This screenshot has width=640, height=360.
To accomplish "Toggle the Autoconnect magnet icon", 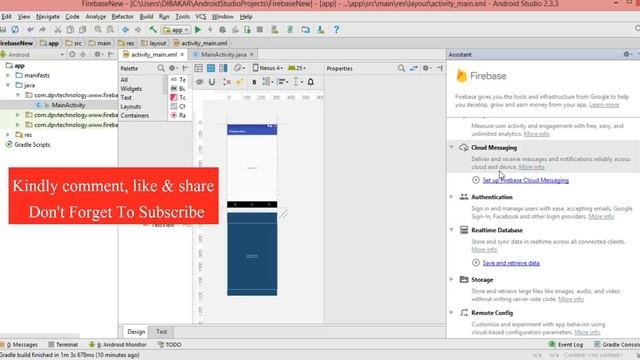I will pos(212,82).
